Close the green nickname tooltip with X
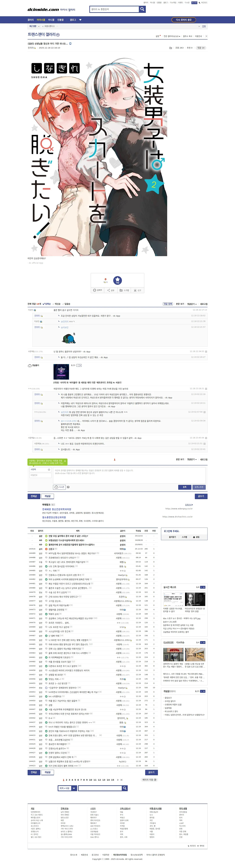This screenshot has width=235, height=868. [65, 461]
